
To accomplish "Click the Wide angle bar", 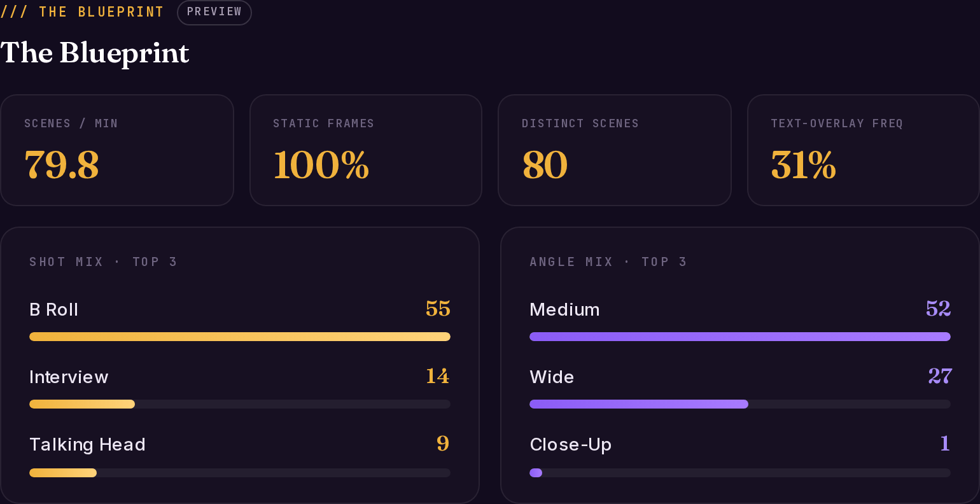I will click(x=740, y=404).
